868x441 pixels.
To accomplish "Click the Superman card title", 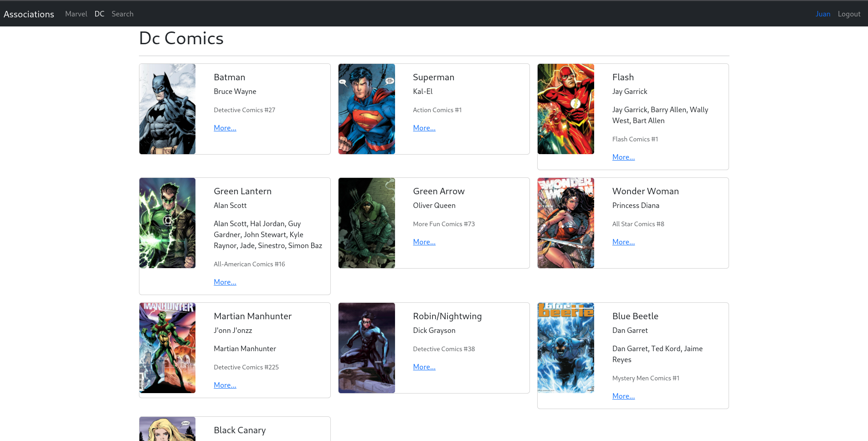I will point(434,77).
